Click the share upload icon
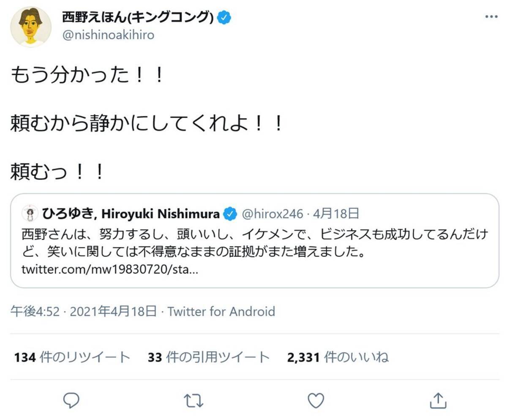 coord(438,400)
